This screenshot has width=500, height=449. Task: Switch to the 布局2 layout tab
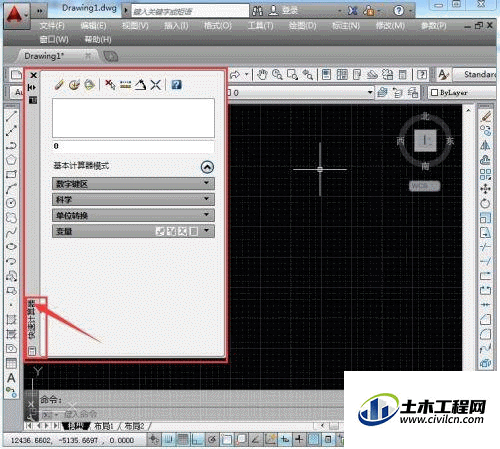(x=134, y=426)
